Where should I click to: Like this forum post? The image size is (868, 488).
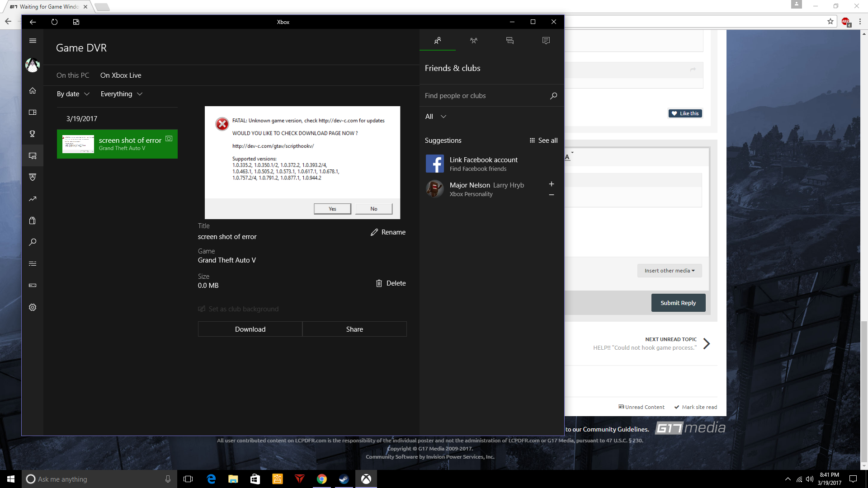685,113
